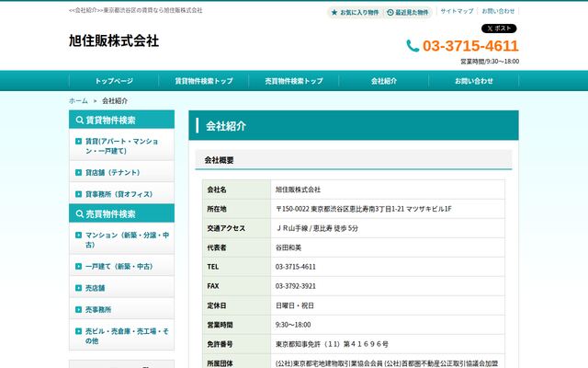588x368 pixels.
Task: Open 一戸建て（新築・中古） sidebar link
Action: (122, 266)
